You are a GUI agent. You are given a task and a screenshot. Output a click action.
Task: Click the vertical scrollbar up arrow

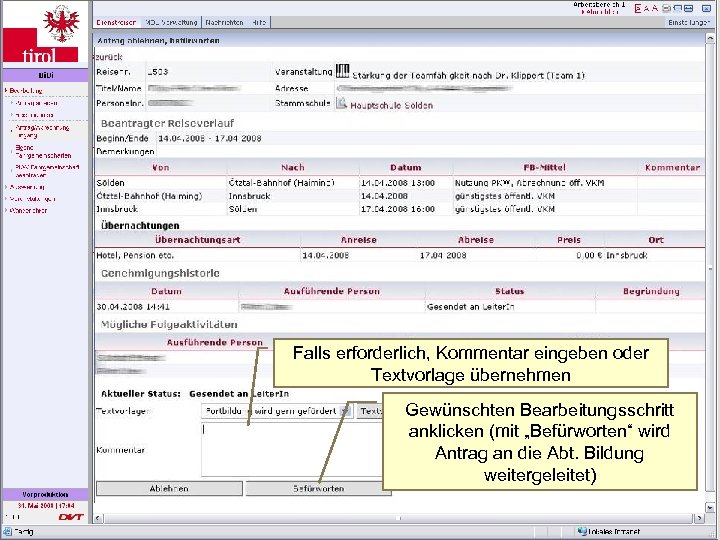[710, 38]
